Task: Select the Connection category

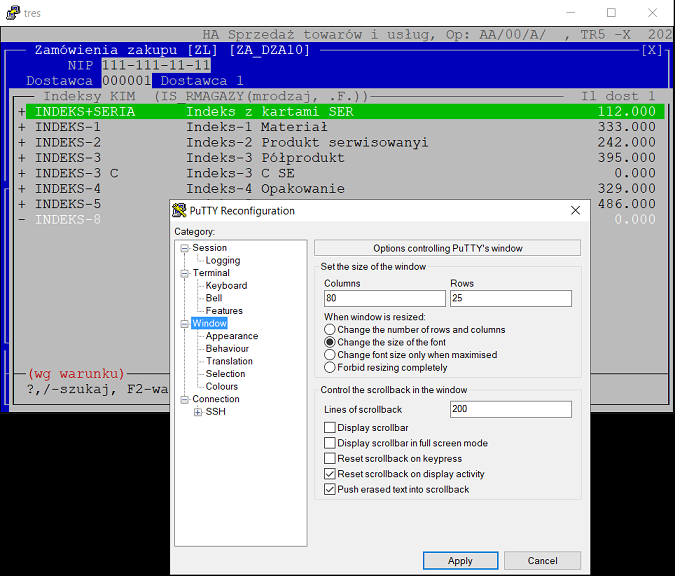Action: [216, 399]
